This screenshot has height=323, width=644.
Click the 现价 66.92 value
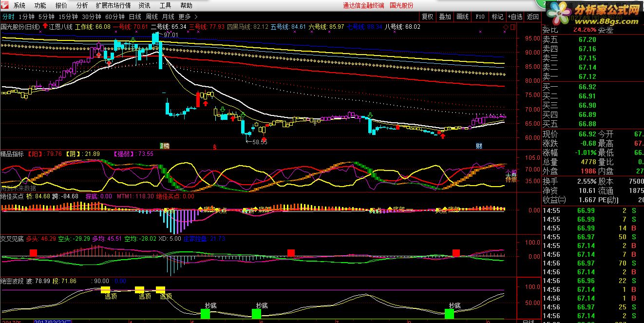587,134
